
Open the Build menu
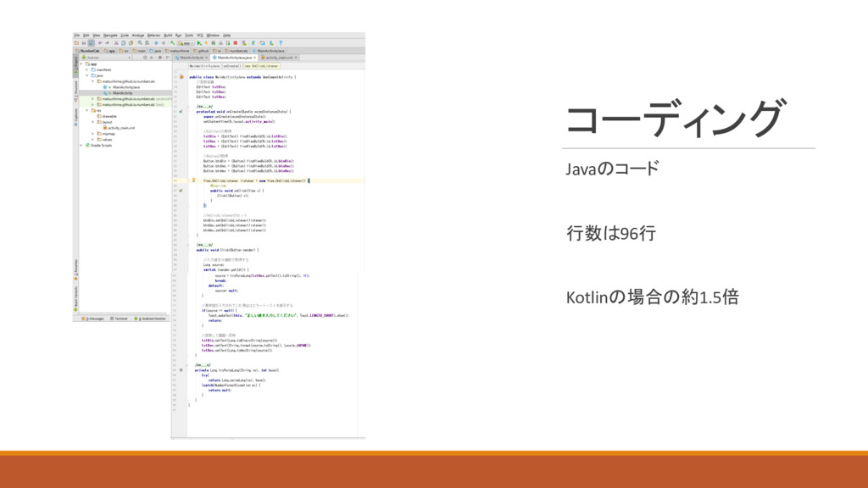point(168,36)
